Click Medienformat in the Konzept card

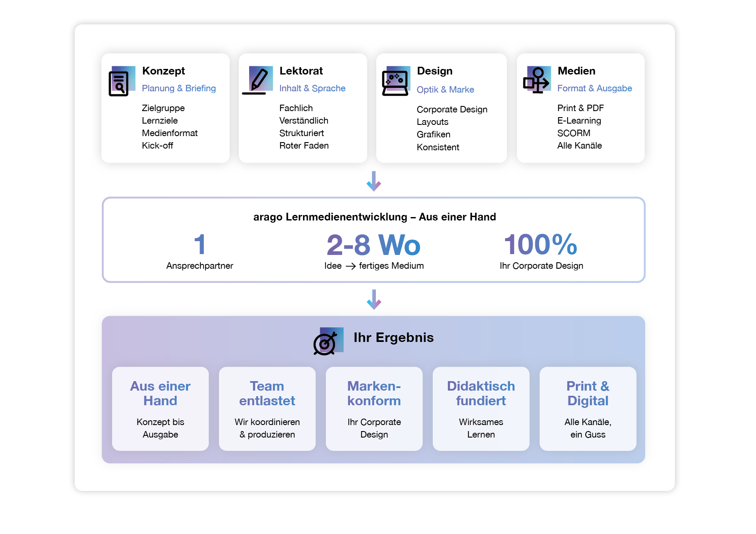click(x=170, y=133)
